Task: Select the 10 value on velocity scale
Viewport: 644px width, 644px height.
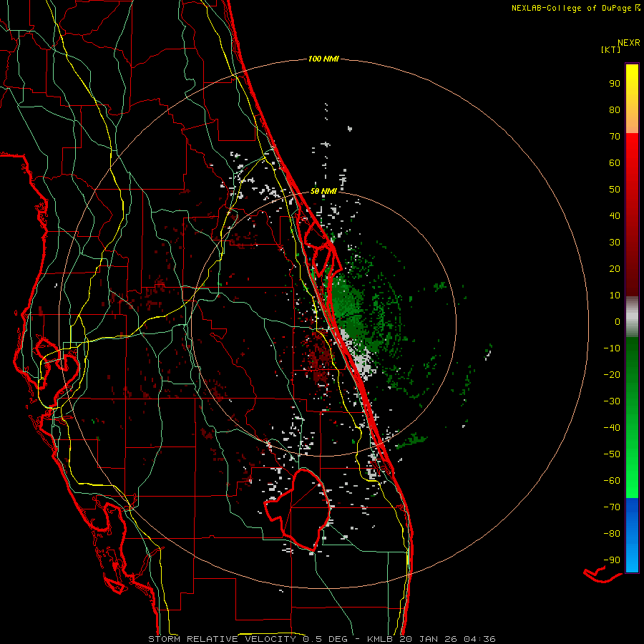Action: [x=615, y=295]
